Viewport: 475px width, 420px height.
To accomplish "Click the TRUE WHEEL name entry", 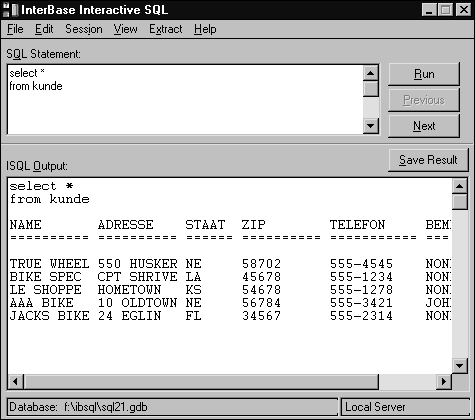I will (x=49, y=264).
